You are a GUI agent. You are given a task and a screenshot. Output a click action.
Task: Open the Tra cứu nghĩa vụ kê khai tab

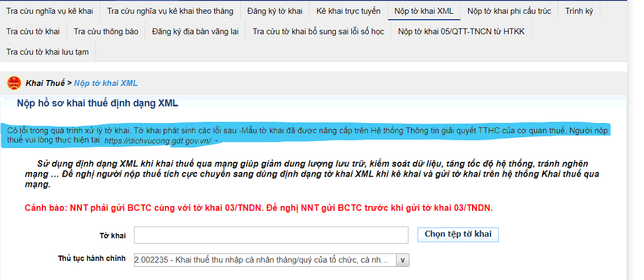[51, 11]
